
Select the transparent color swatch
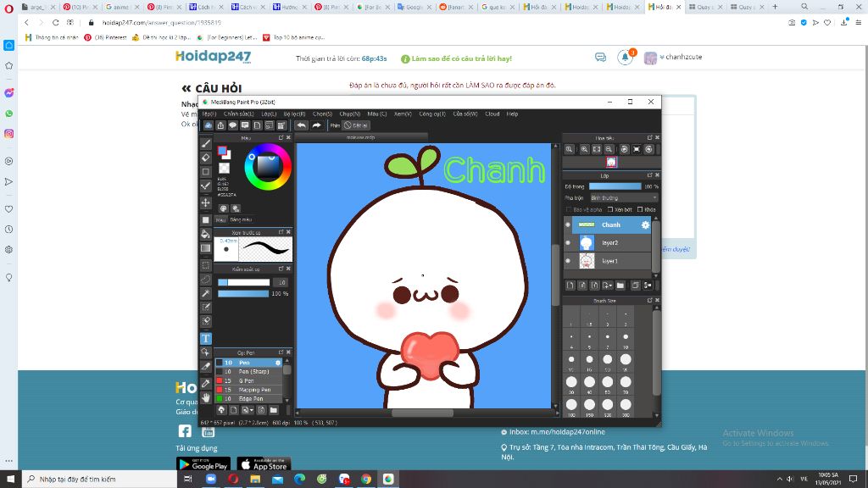pyautogui.click(x=224, y=168)
